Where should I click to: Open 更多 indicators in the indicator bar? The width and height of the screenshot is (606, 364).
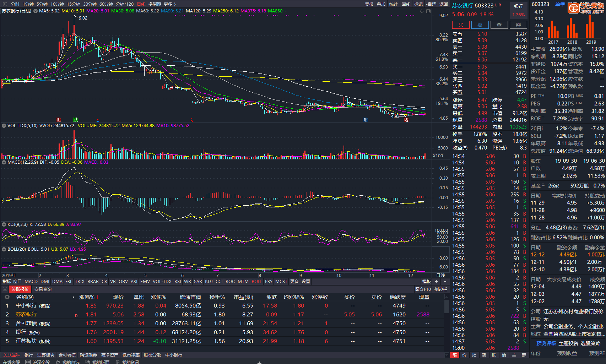click(x=294, y=281)
